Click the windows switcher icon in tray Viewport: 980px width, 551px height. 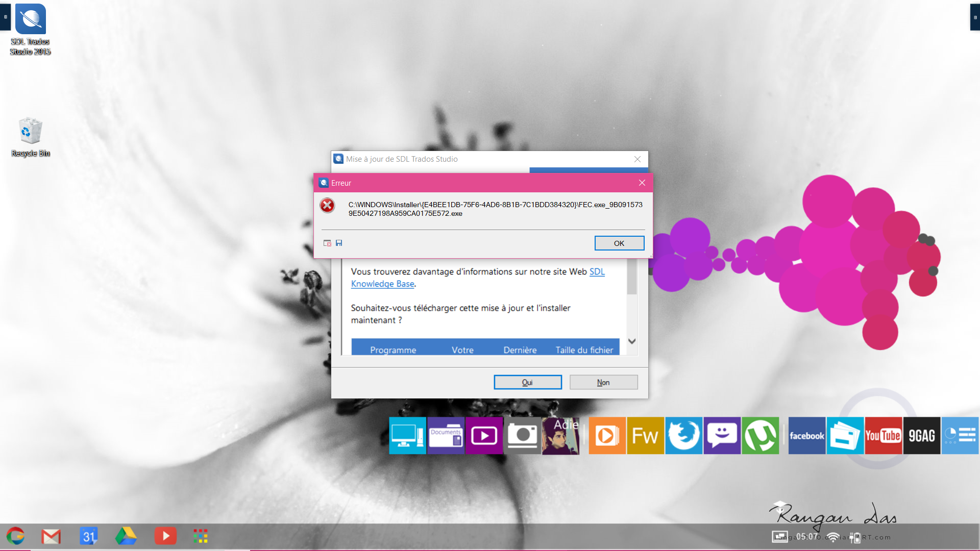[x=780, y=537]
